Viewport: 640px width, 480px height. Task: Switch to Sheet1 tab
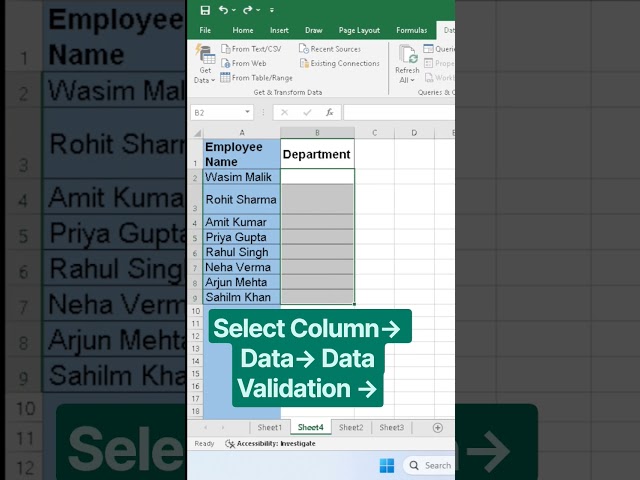(269, 427)
